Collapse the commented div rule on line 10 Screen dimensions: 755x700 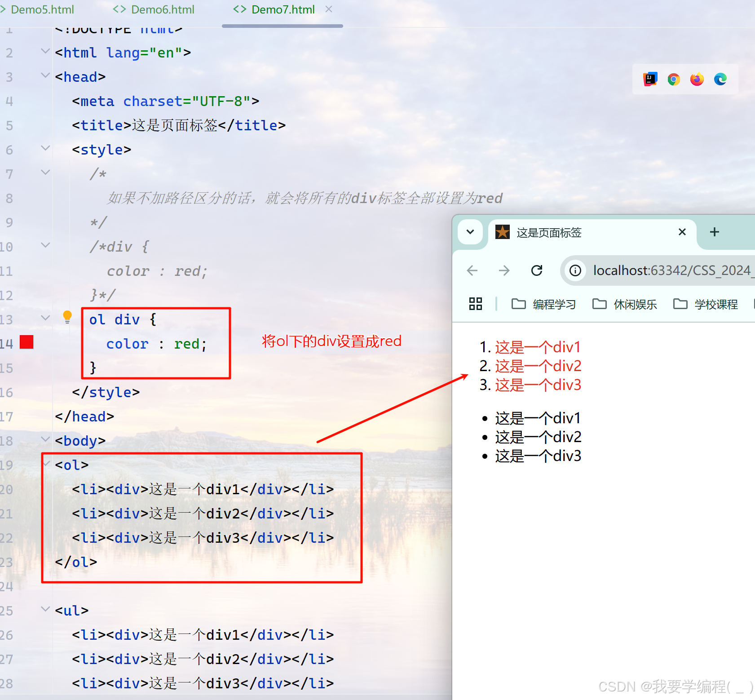point(45,245)
